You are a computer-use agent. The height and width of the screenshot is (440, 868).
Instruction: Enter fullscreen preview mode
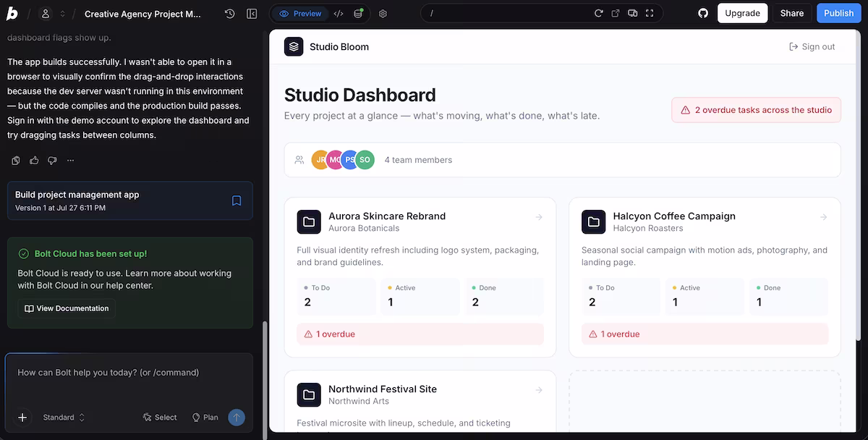(x=650, y=14)
